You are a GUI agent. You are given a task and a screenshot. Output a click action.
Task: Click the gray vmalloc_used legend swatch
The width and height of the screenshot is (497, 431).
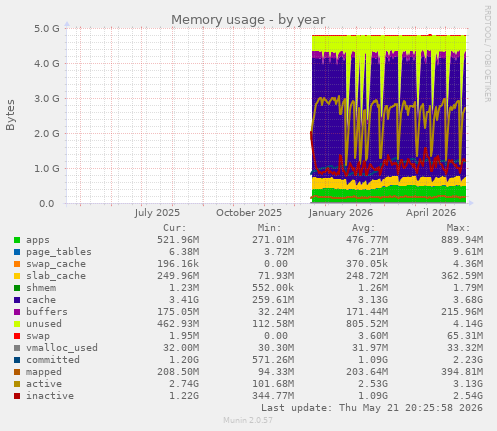tap(17, 348)
